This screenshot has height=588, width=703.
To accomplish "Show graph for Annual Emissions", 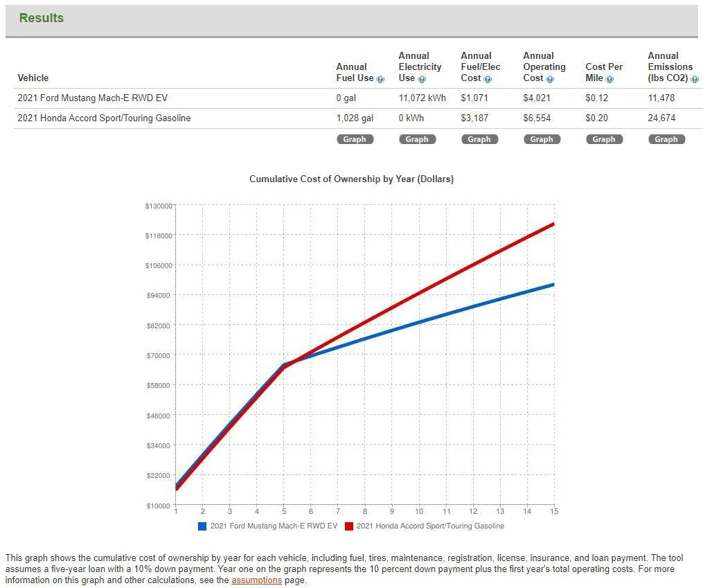I will (666, 139).
